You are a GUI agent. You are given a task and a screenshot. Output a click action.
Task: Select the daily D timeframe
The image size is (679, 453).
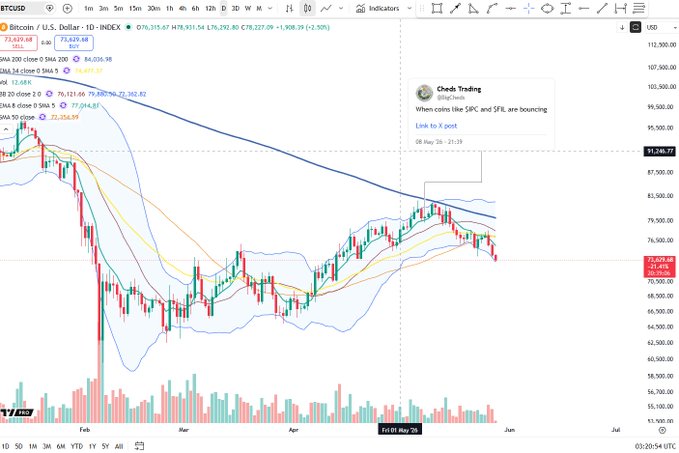coord(223,8)
